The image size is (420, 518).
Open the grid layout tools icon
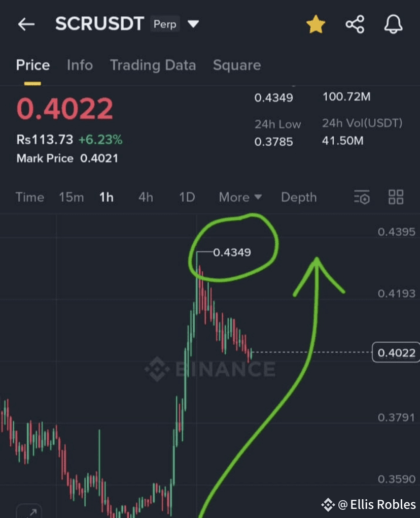click(396, 197)
